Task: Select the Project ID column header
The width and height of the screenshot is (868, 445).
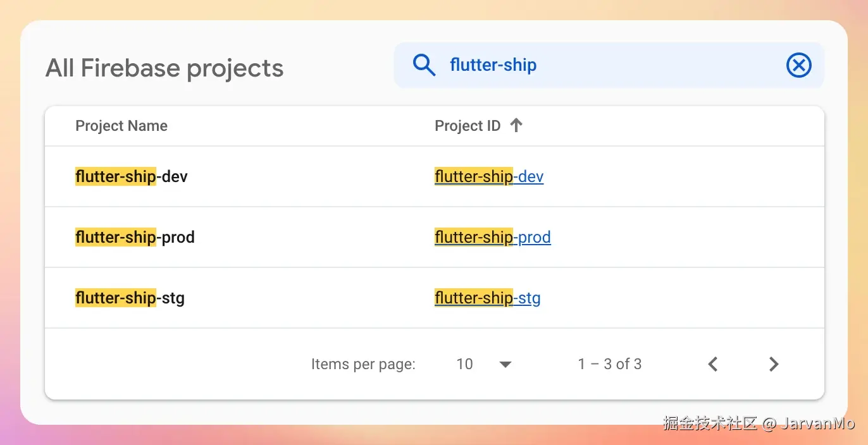Action: (x=468, y=126)
